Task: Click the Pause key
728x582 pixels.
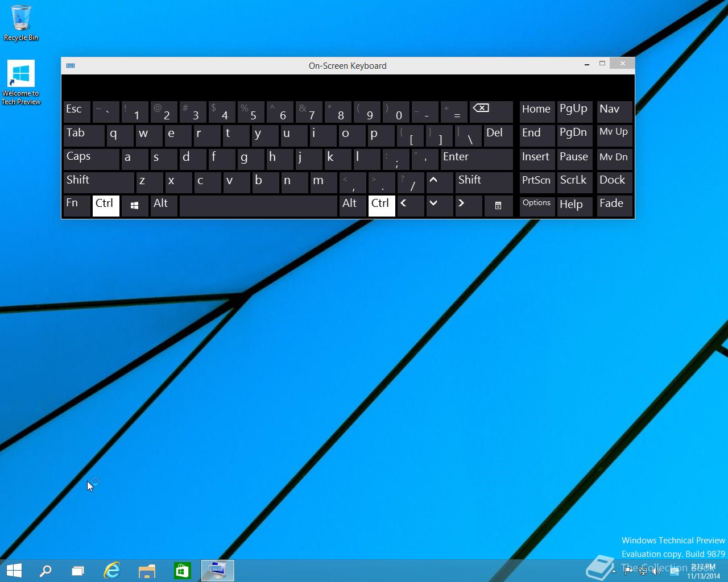Action: (x=574, y=159)
